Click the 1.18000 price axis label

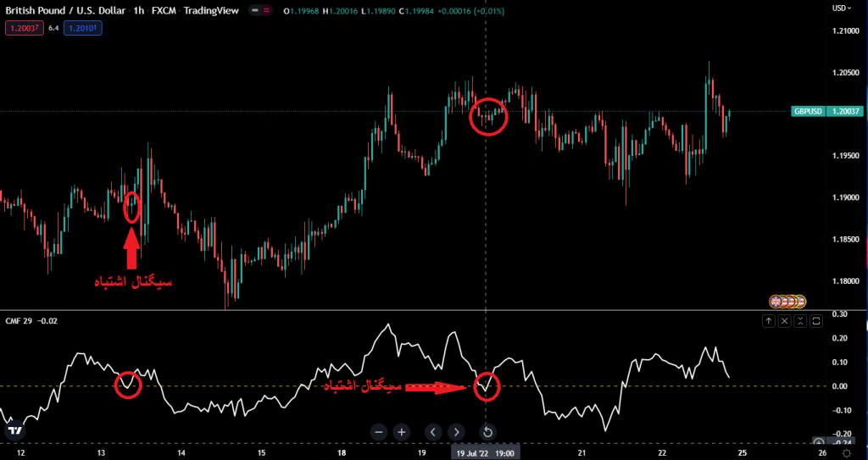pos(845,281)
